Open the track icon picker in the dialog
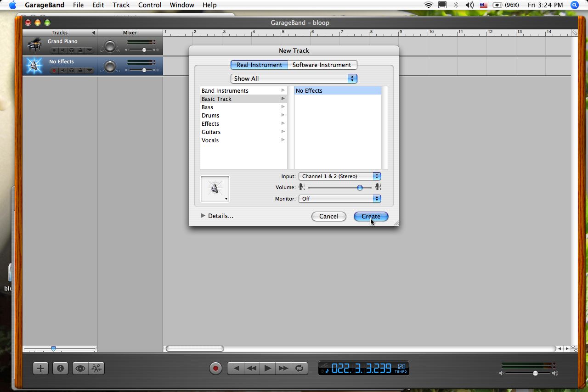The height and width of the screenshot is (392, 588). 215,189
